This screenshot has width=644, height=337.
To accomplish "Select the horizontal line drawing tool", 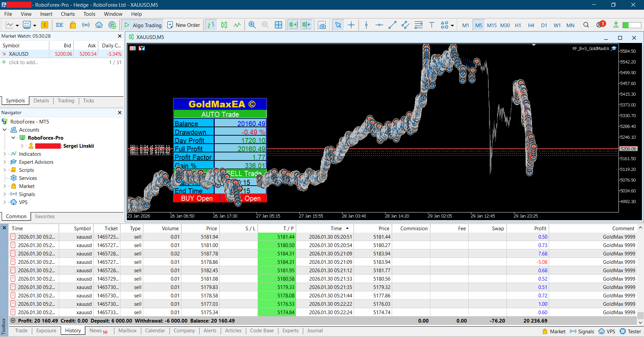I will 379,25.
